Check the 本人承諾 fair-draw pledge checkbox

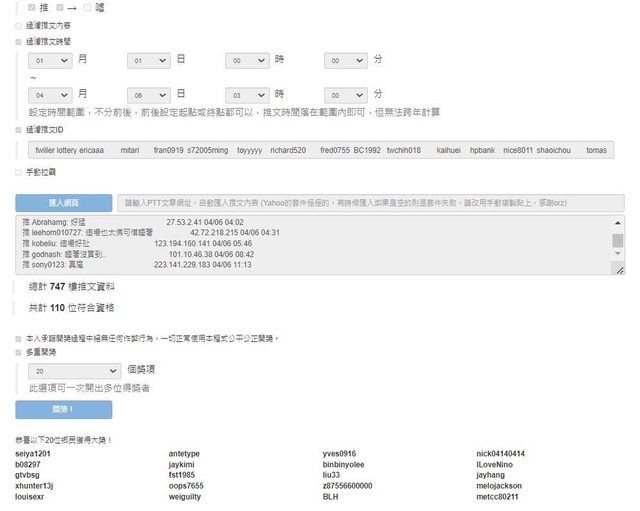pos(19,337)
